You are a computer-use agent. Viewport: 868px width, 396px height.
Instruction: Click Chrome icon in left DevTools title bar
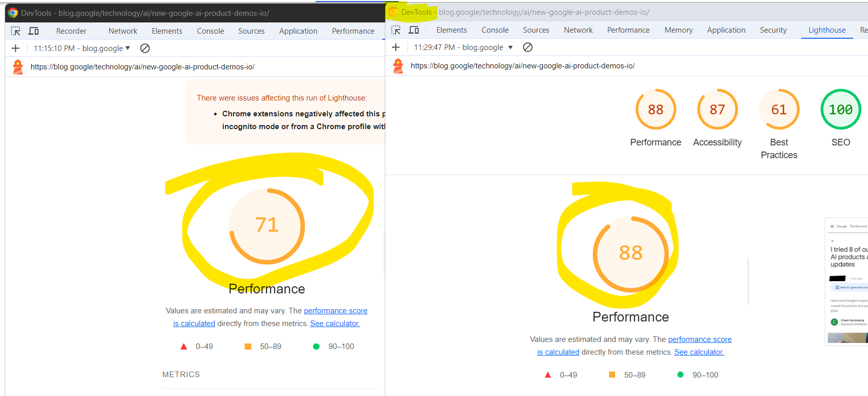coord(13,13)
